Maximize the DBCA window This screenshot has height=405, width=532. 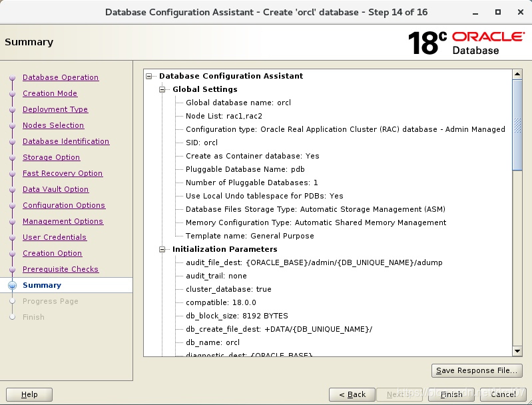(498, 12)
